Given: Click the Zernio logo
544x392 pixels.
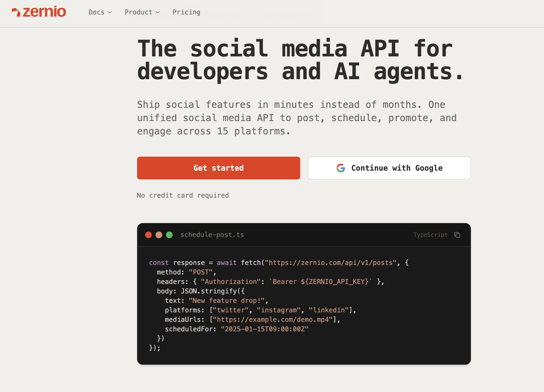Looking at the screenshot, I should (39, 12).
